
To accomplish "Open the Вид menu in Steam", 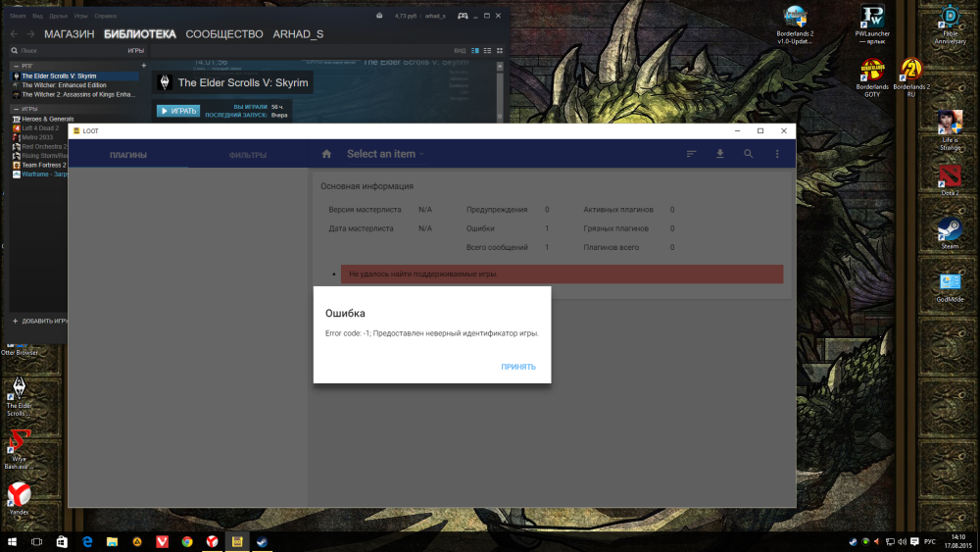I will click(x=37, y=16).
